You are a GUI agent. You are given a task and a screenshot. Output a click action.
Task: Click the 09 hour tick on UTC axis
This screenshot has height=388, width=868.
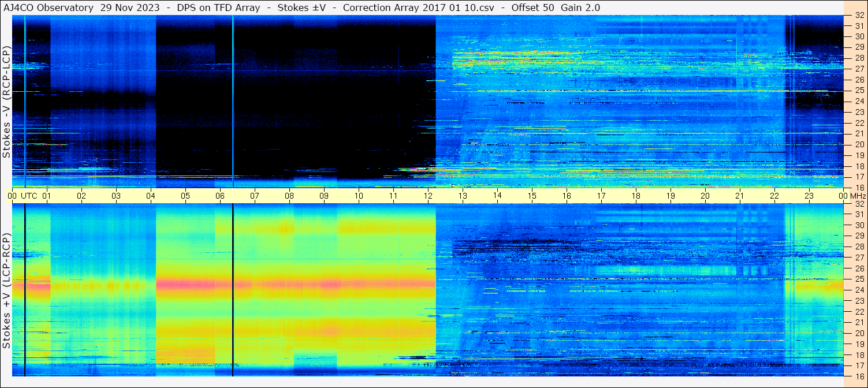coord(324,196)
